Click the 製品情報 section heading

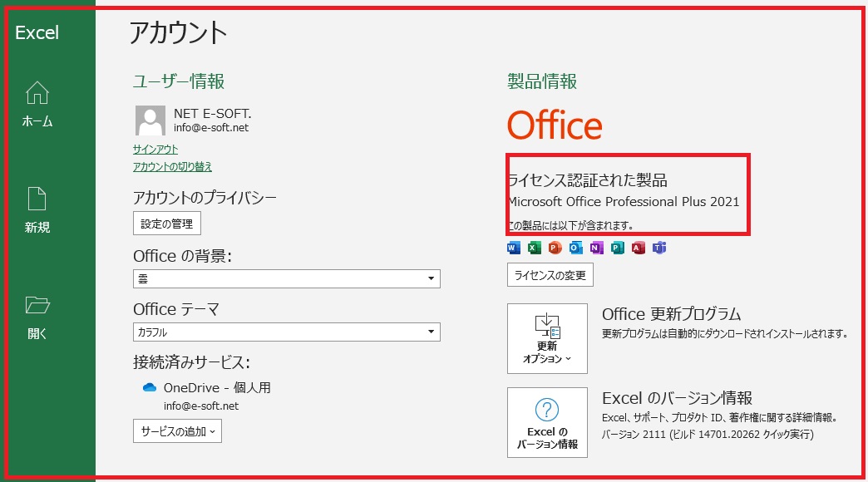tap(542, 81)
